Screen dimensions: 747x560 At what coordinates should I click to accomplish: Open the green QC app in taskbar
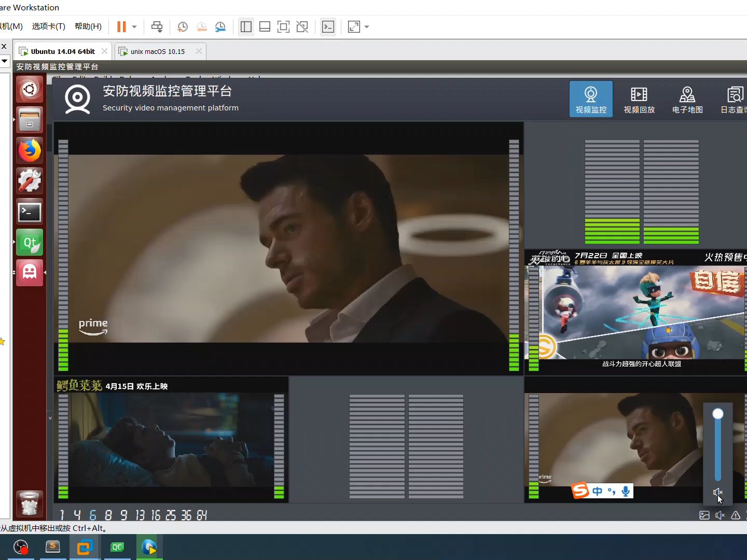[x=117, y=547]
